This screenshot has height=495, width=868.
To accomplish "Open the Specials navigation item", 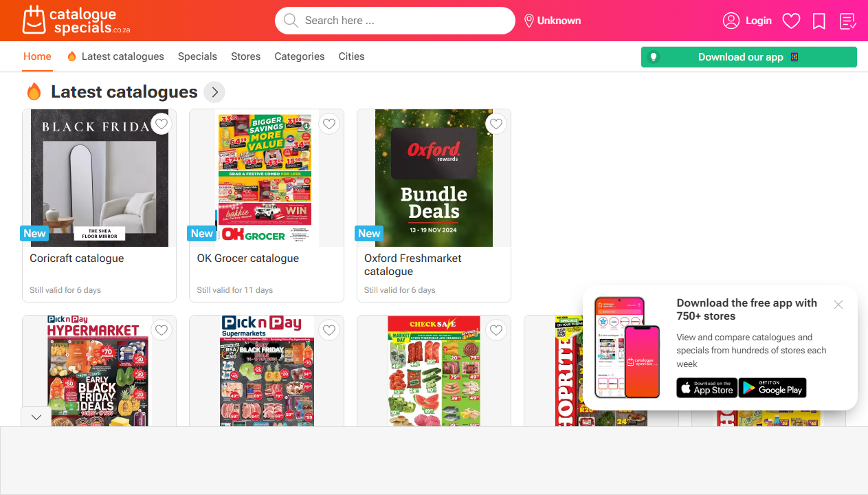I will [197, 56].
